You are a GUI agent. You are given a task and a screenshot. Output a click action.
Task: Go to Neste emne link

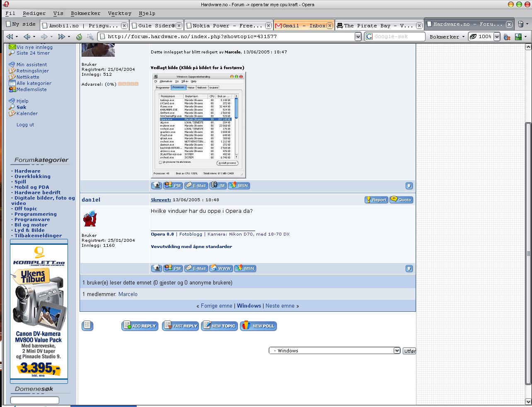280,306
